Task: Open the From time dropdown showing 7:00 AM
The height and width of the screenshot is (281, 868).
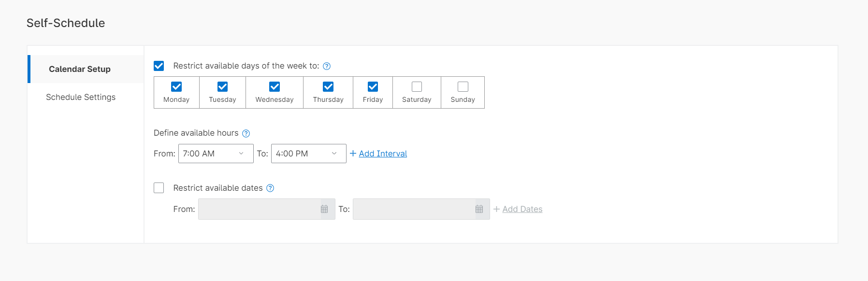Action: coord(216,154)
